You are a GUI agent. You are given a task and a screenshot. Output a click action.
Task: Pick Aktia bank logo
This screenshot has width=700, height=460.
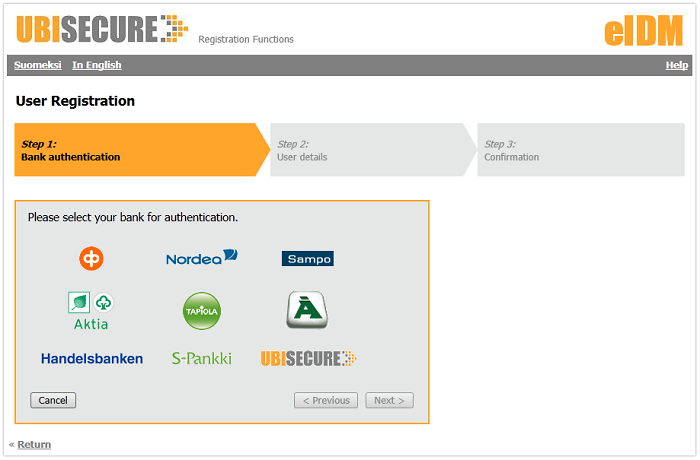pos(91,311)
